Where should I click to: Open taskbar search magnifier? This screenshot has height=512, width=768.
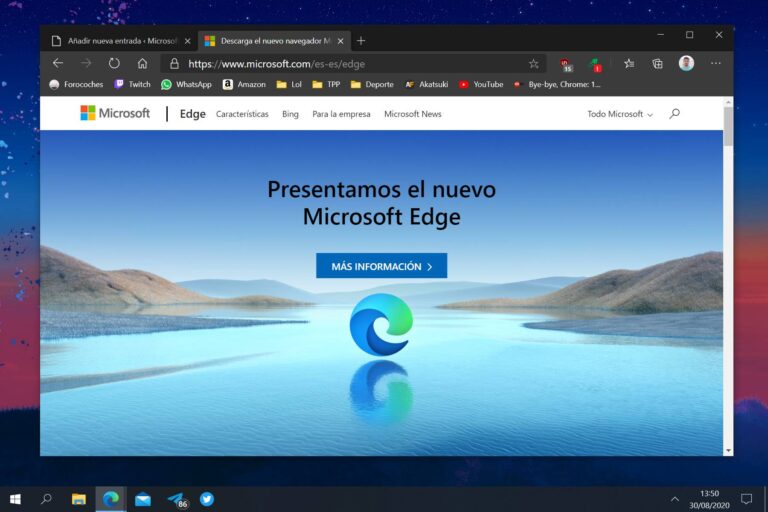click(x=47, y=499)
